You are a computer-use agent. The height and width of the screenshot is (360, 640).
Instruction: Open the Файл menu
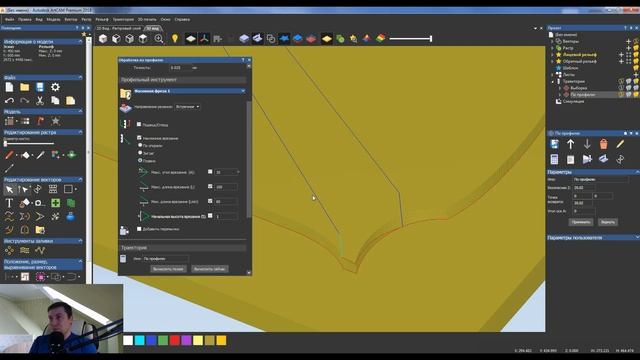pyautogui.click(x=9, y=19)
